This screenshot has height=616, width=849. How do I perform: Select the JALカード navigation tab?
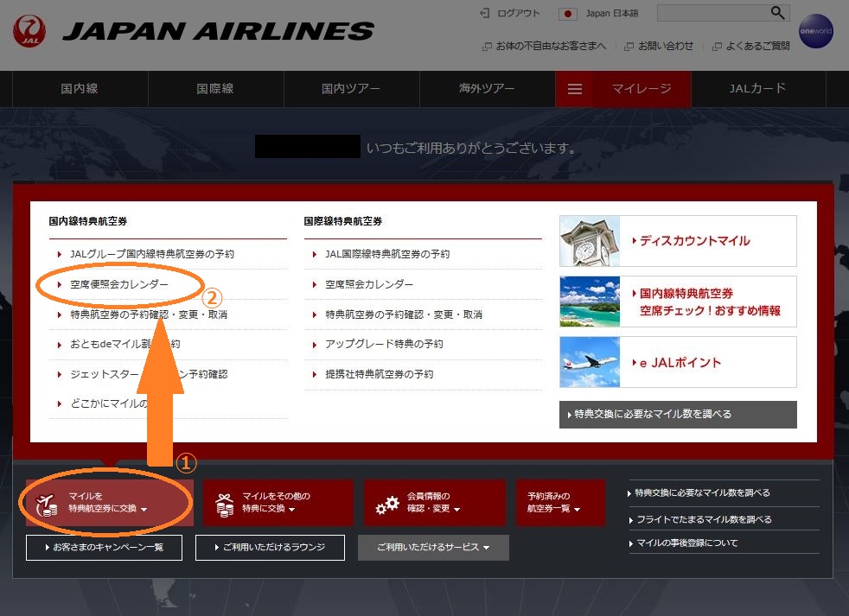coord(757,89)
